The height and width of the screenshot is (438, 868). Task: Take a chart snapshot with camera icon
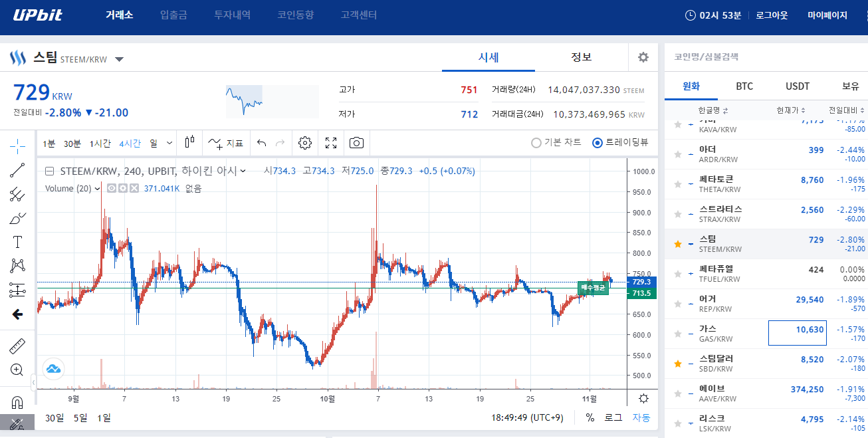[357, 142]
